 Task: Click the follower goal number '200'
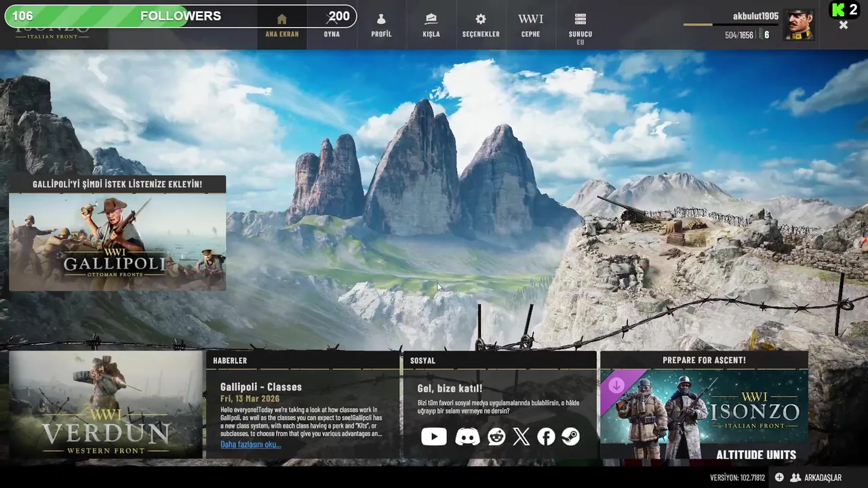pos(339,16)
